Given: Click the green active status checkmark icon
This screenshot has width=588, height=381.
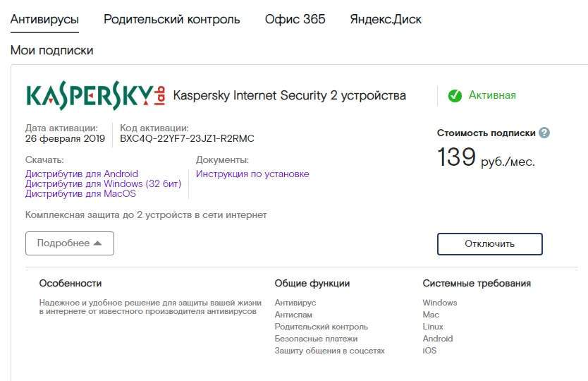Looking at the screenshot, I should 455,95.
